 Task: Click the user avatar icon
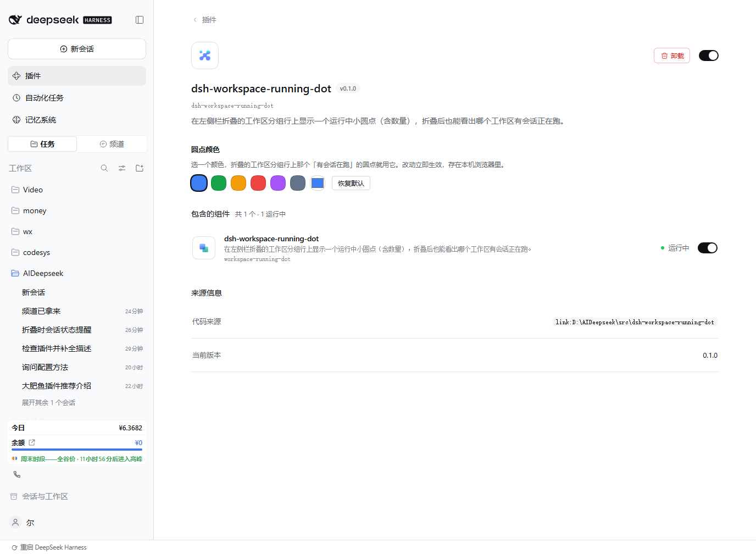(x=16, y=522)
